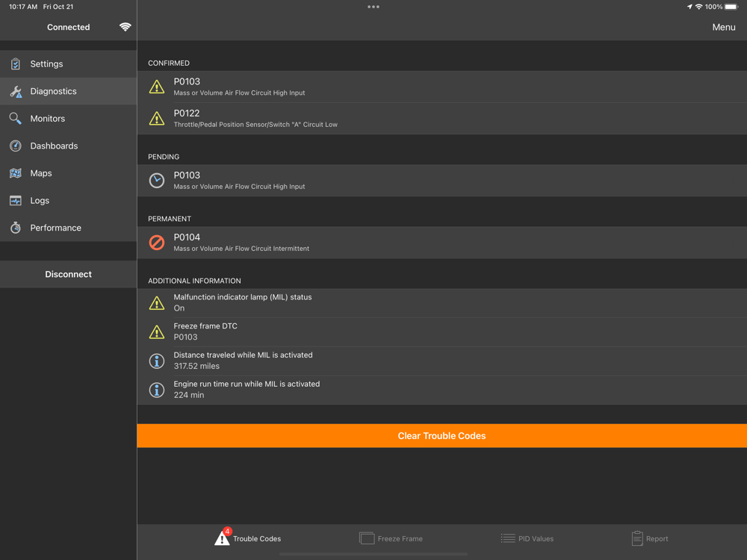Open Logs section label
This screenshot has height=560, width=747.
coord(40,200)
